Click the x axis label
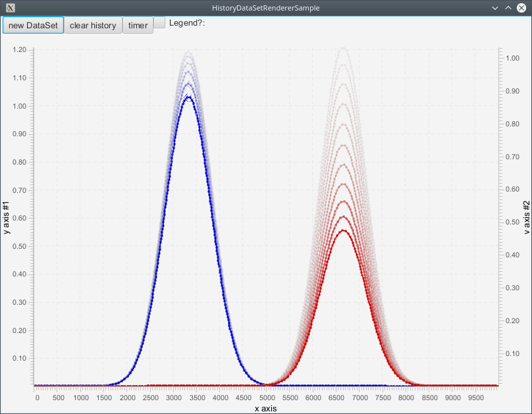 tap(266, 408)
